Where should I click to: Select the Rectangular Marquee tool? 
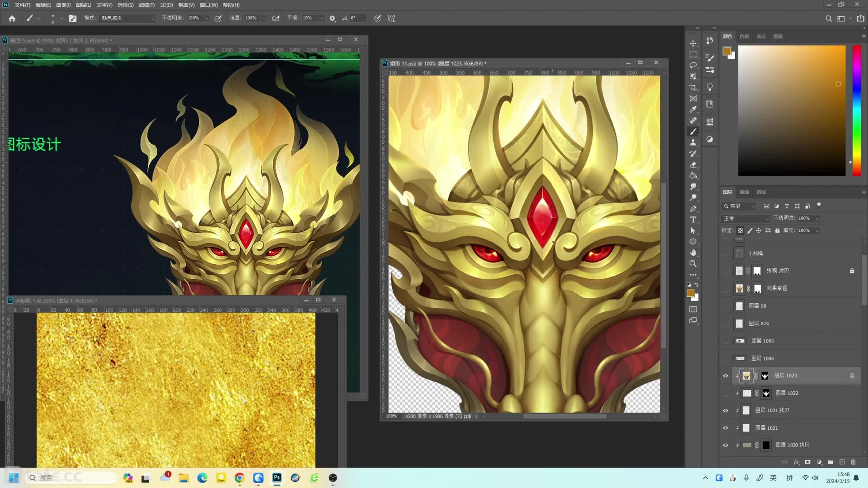point(693,55)
